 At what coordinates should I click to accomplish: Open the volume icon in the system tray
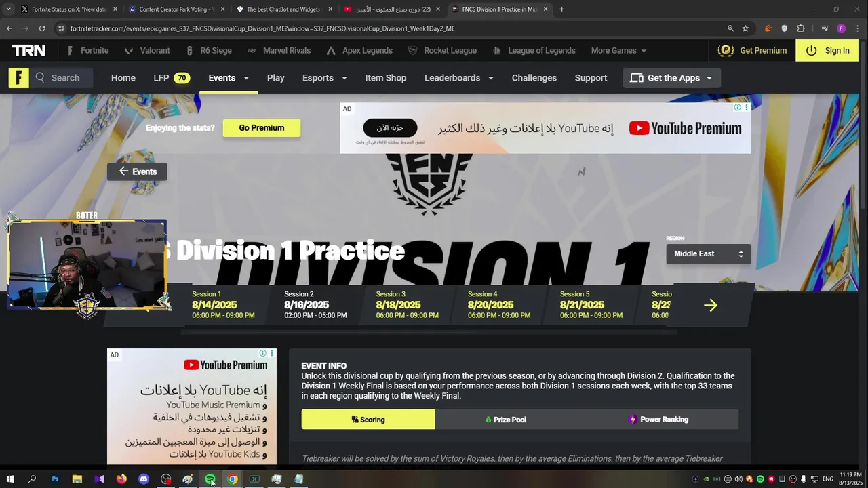click(x=738, y=479)
